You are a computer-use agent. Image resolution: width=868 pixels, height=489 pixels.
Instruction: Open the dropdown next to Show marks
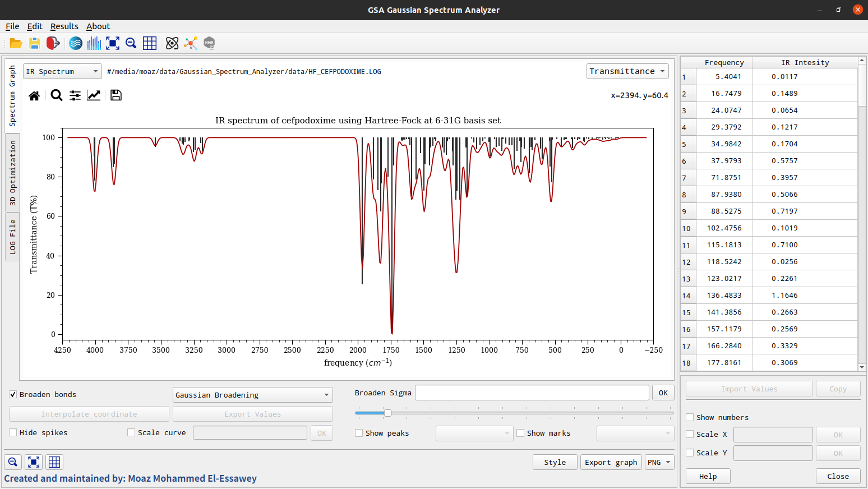(x=635, y=433)
